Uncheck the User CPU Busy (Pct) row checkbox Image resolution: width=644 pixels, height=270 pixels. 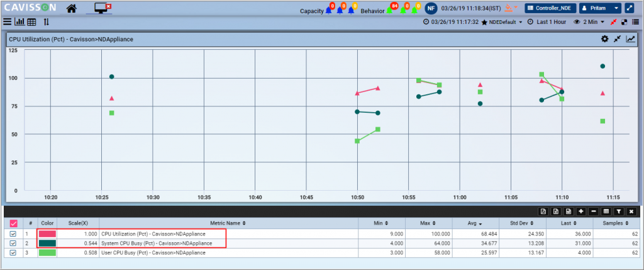tap(13, 253)
